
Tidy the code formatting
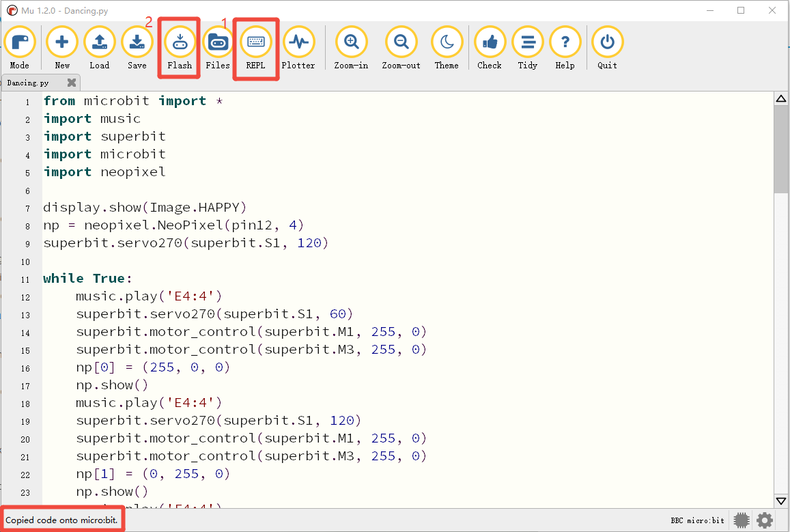click(x=528, y=48)
